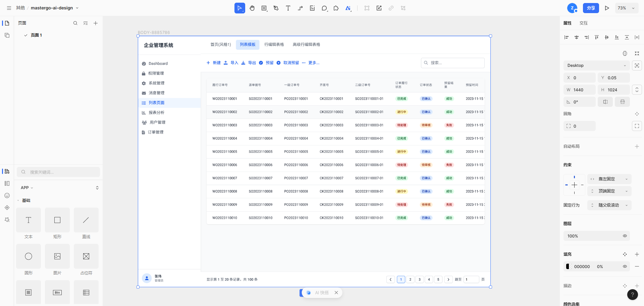The width and height of the screenshot is (644, 306).
Task: Open the help question mark button
Action: point(632,295)
